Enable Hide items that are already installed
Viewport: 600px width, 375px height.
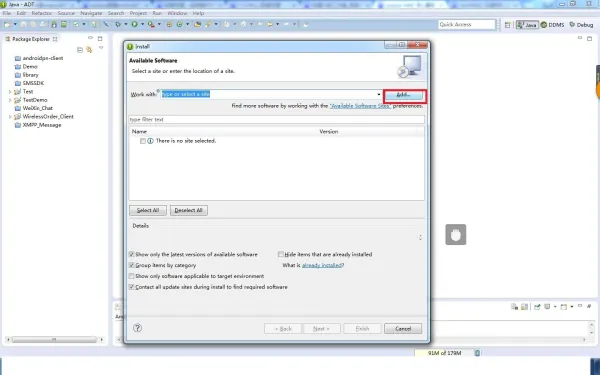281,254
